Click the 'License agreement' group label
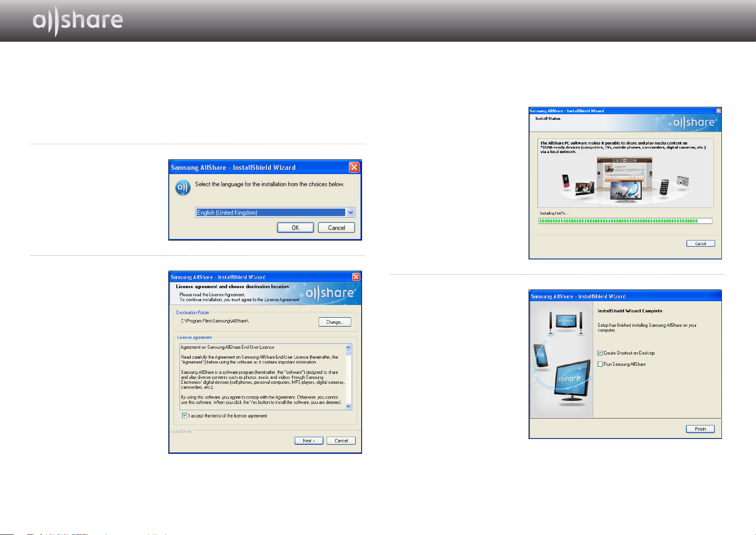The width and height of the screenshot is (756, 535). coord(194,337)
